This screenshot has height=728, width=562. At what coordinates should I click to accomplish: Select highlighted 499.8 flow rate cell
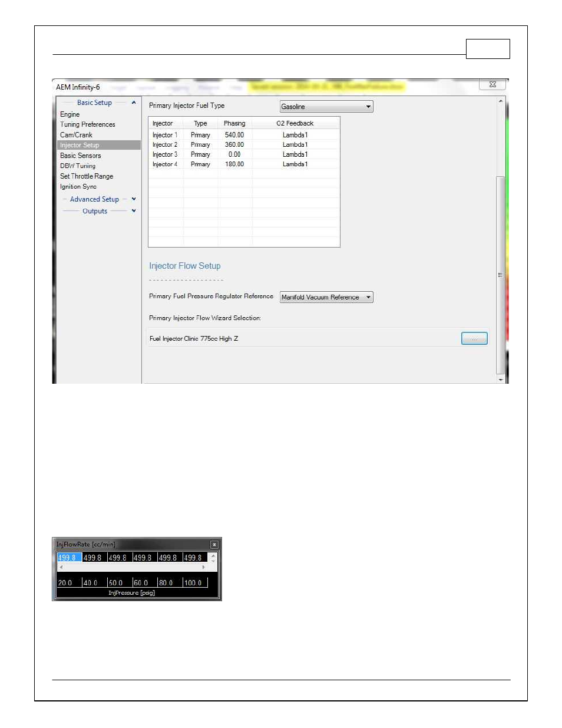coord(69,558)
